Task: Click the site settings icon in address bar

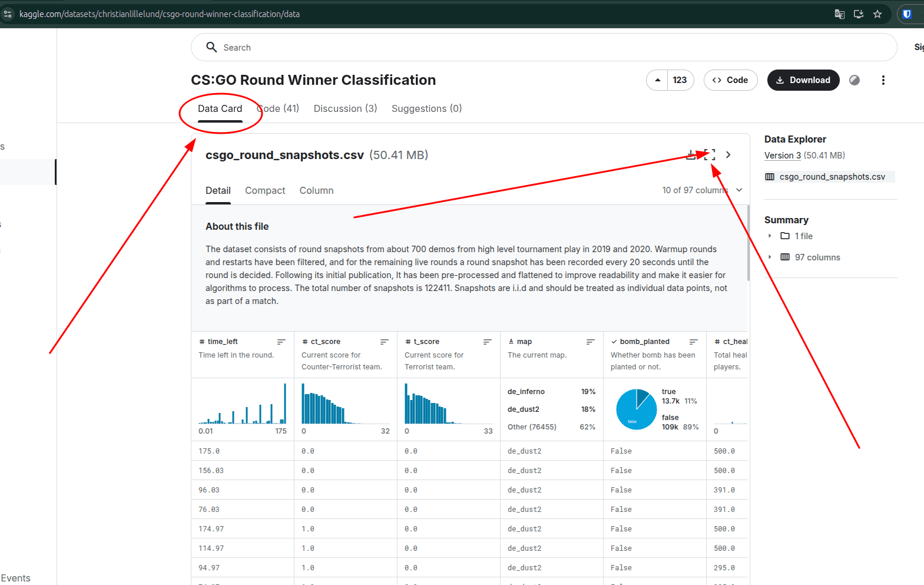Action: (8, 14)
